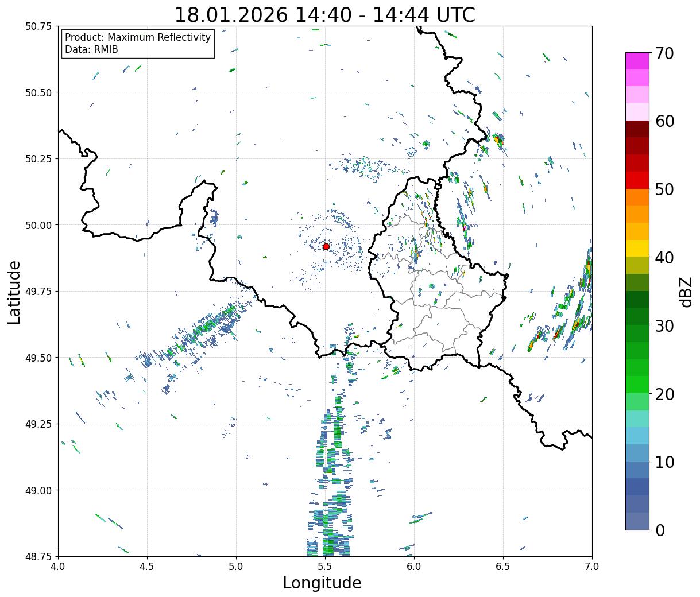The width and height of the screenshot is (700, 597).
Task: Click the red radar location marker
Action: click(x=326, y=246)
